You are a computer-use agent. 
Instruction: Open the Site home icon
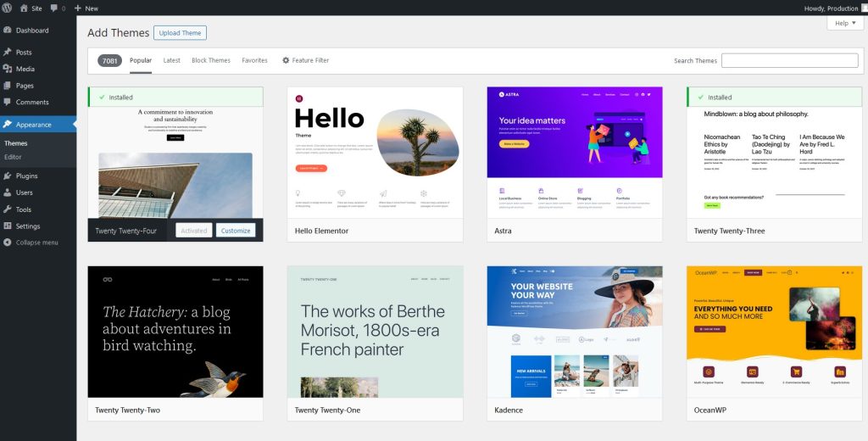pyautogui.click(x=24, y=8)
